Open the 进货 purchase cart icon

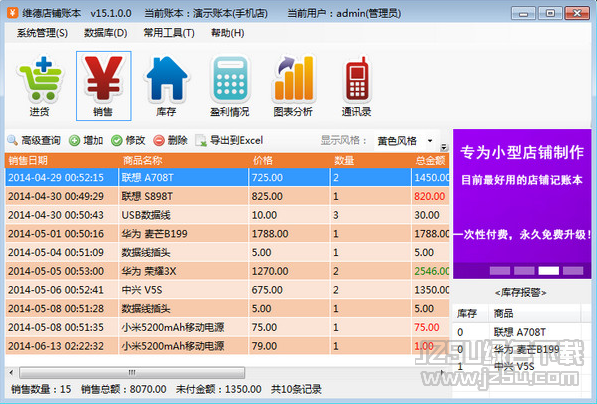pyautogui.click(x=40, y=86)
